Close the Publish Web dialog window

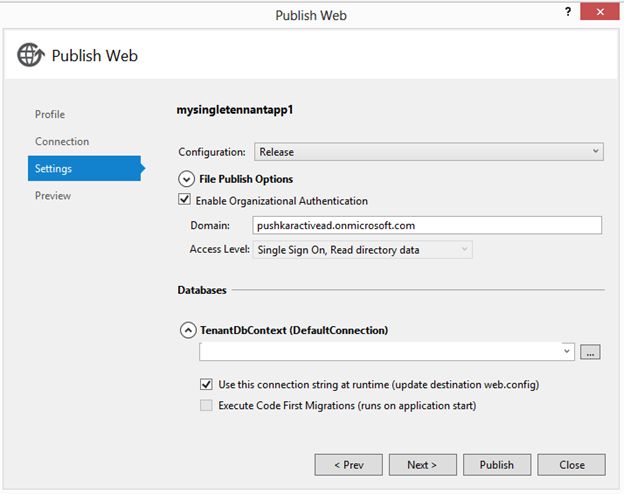600,12
